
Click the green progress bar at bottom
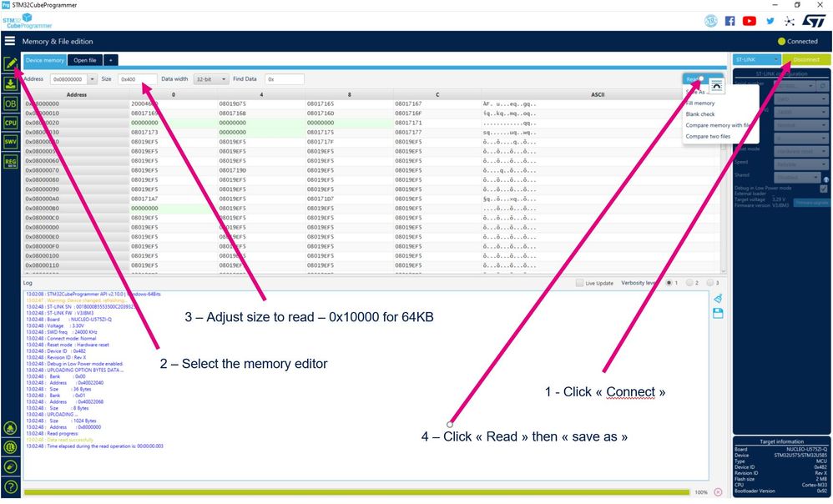[356, 492]
